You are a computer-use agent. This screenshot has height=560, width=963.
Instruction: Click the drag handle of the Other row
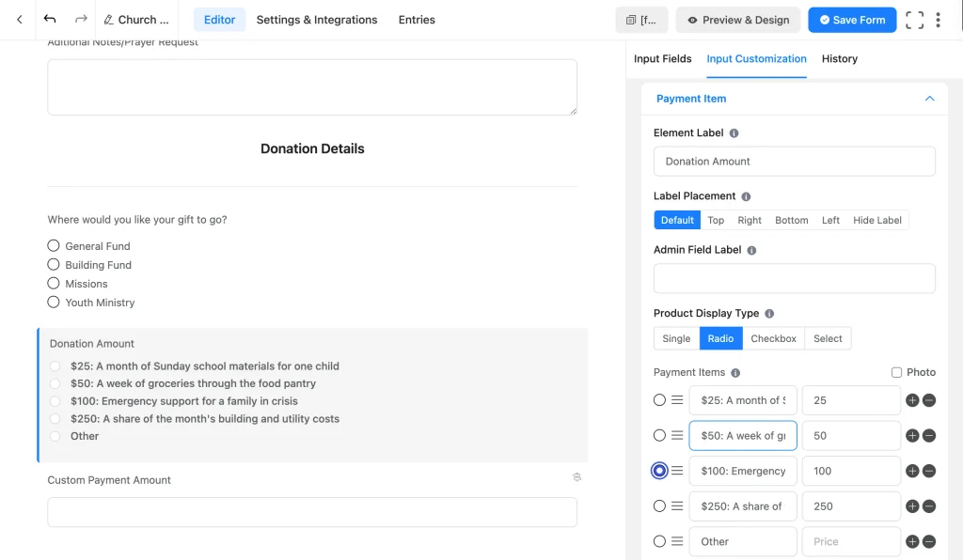pyautogui.click(x=677, y=541)
